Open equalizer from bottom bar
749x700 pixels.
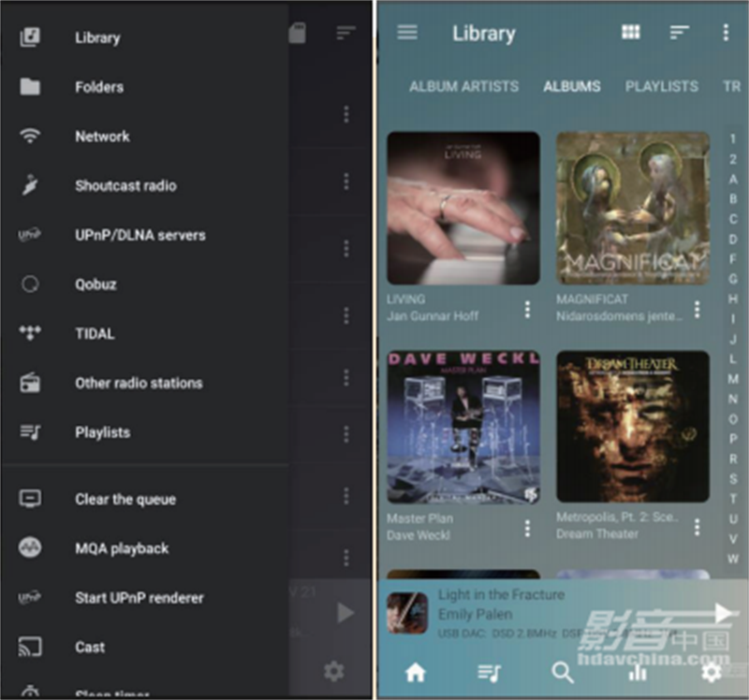tap(638, 672)
